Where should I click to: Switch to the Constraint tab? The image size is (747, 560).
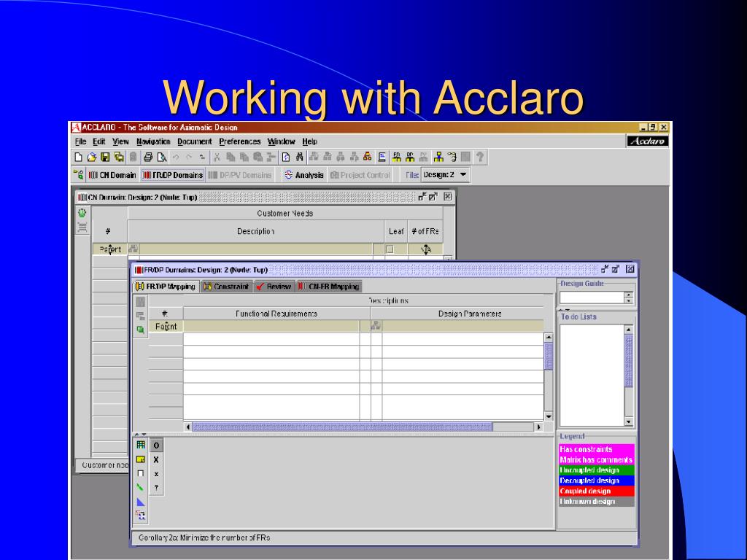coord(226,286)
